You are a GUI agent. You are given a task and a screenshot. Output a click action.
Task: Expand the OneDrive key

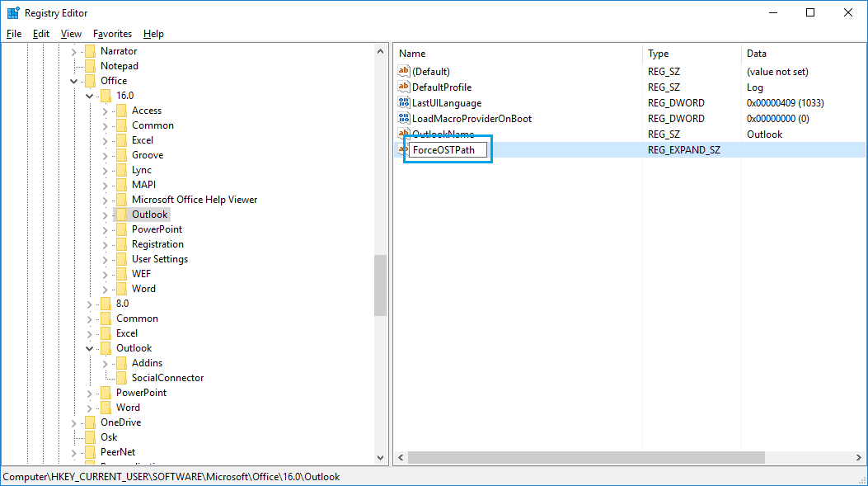point(73,422)
